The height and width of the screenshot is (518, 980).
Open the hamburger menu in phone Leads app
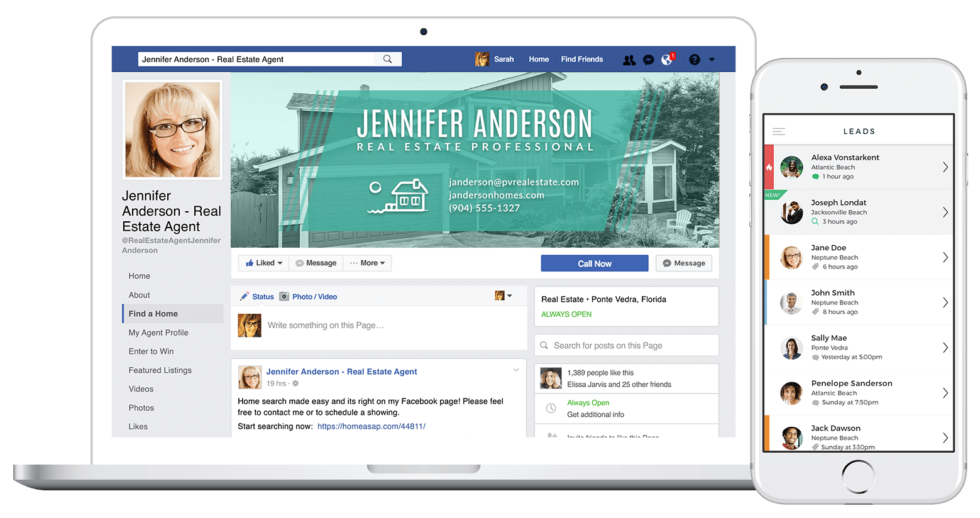[778, 131]
